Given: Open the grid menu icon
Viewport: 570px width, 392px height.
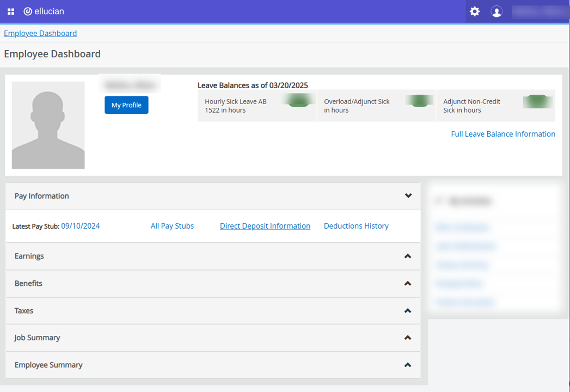Looking at the screenshot, I should click(11, 11).
